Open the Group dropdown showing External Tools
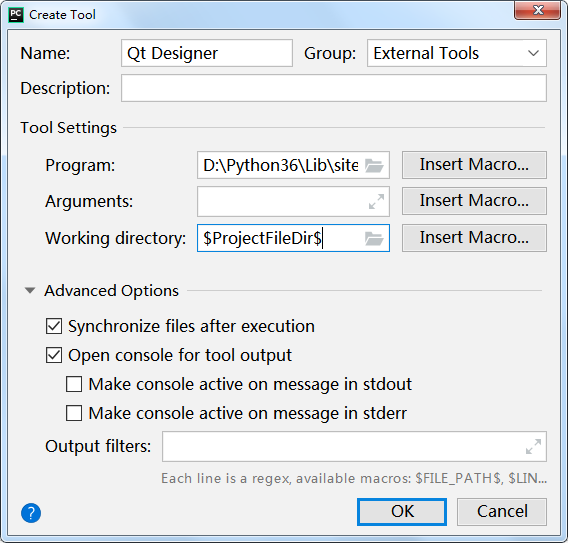This screenshot has width=568, height=543. click(457, 53)
